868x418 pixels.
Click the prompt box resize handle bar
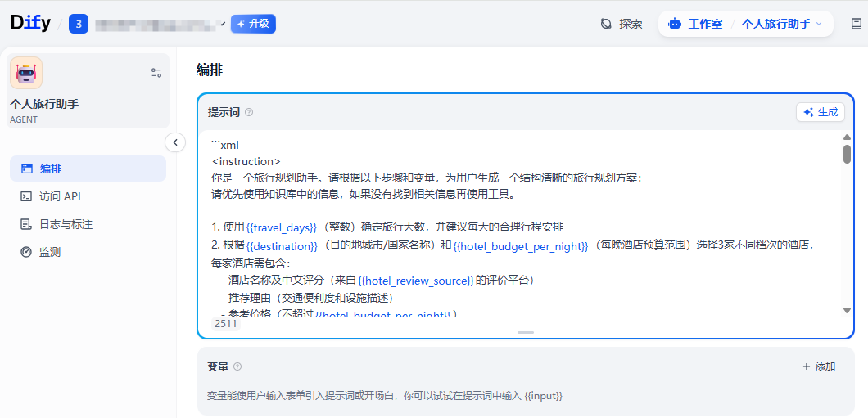[x=526, y=332]
